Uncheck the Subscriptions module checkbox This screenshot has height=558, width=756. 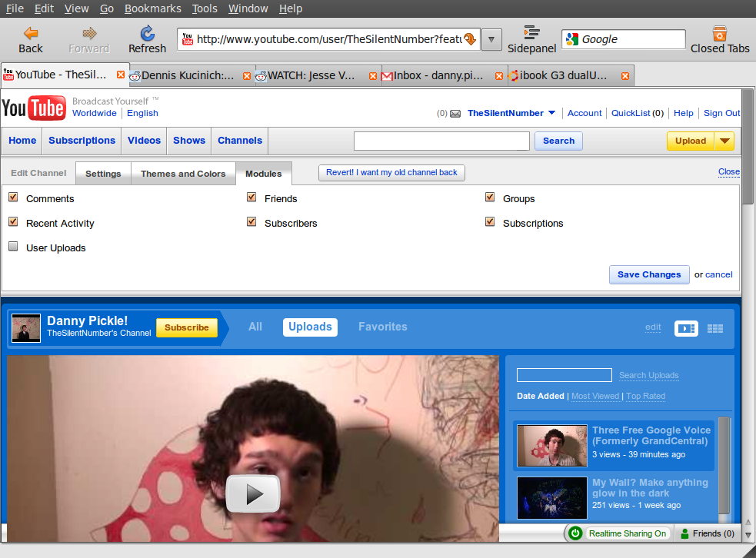(x=491, y=221)
